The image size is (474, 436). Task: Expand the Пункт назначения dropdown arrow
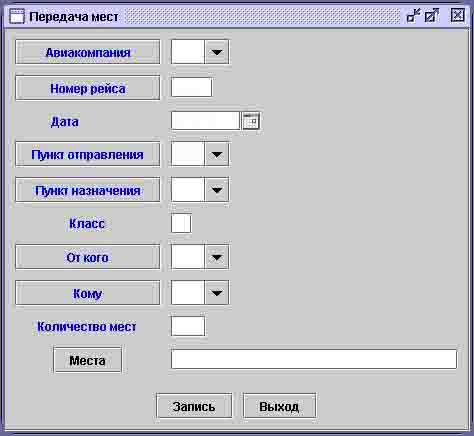coord(217,190)
